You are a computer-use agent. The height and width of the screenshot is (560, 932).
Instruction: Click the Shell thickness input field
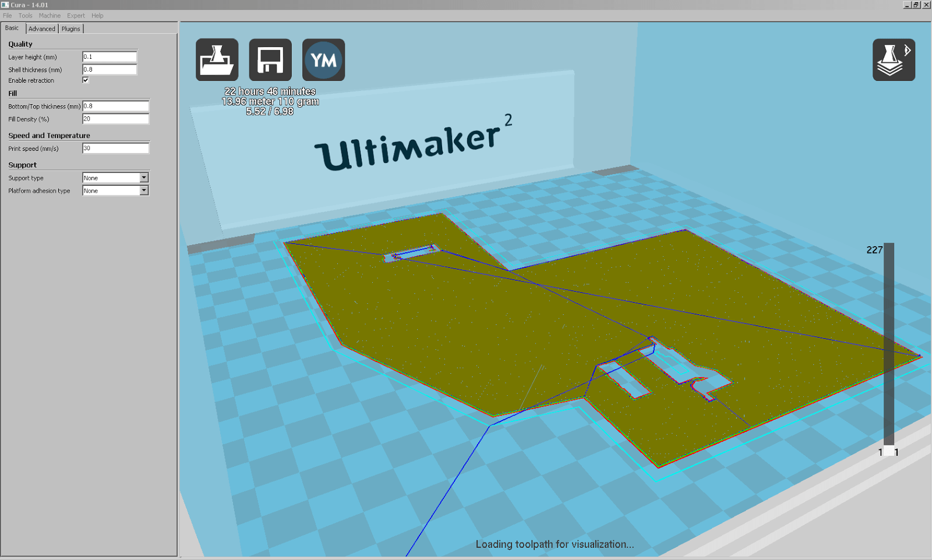[110, 69]
